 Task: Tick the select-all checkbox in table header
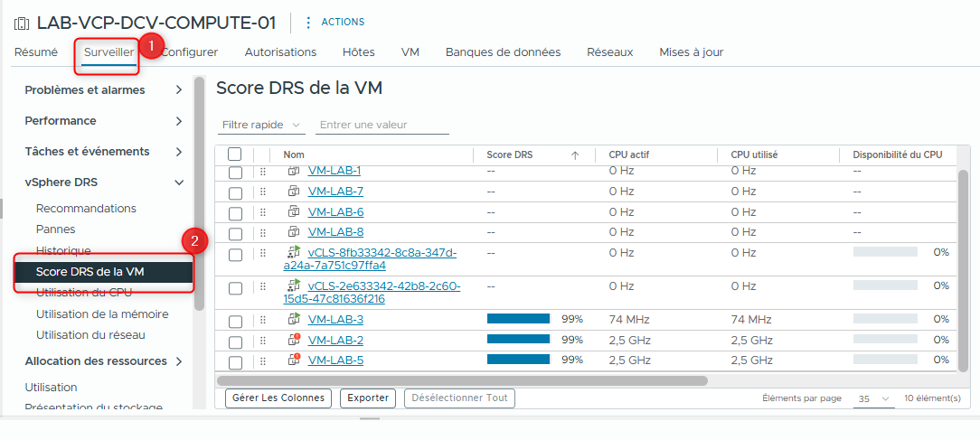pos(234,154)
